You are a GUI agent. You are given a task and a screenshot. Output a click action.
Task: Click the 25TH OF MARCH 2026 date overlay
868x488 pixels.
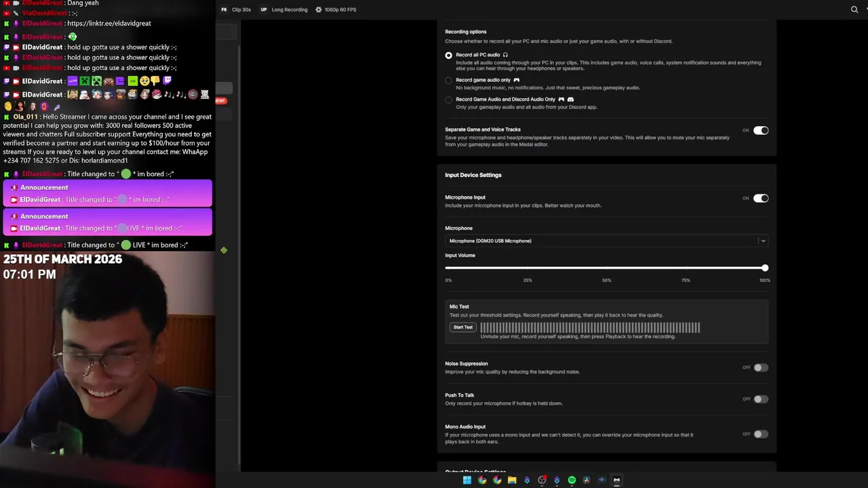[62, 259]
